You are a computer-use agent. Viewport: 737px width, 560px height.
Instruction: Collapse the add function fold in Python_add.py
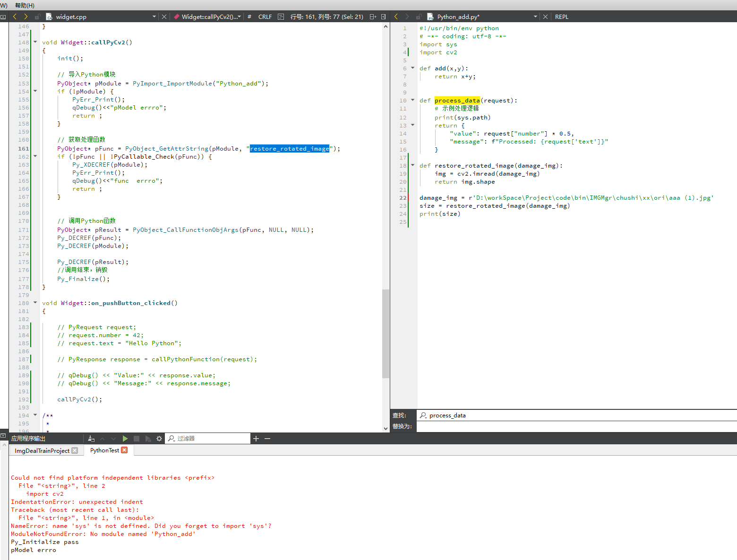point(412,68)
